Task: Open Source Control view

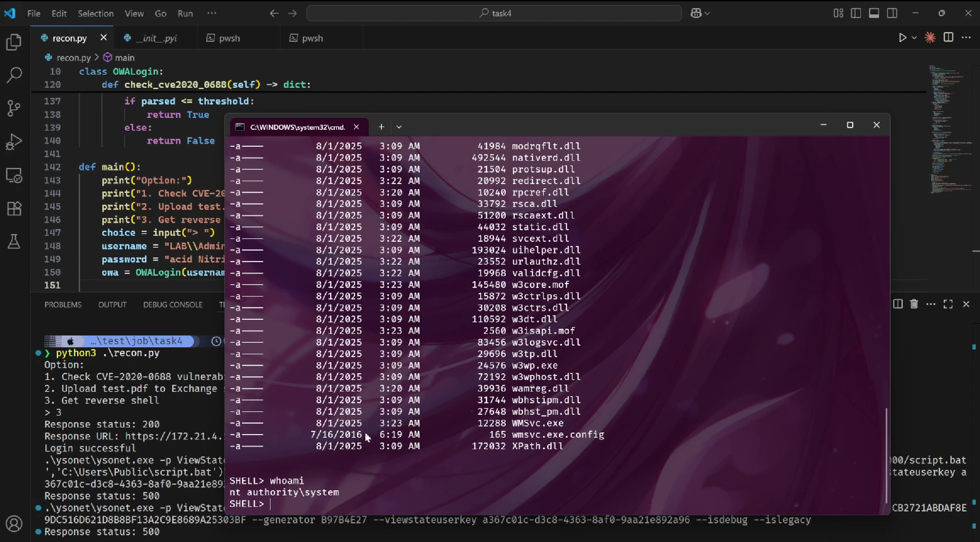Action: (14, 108)
